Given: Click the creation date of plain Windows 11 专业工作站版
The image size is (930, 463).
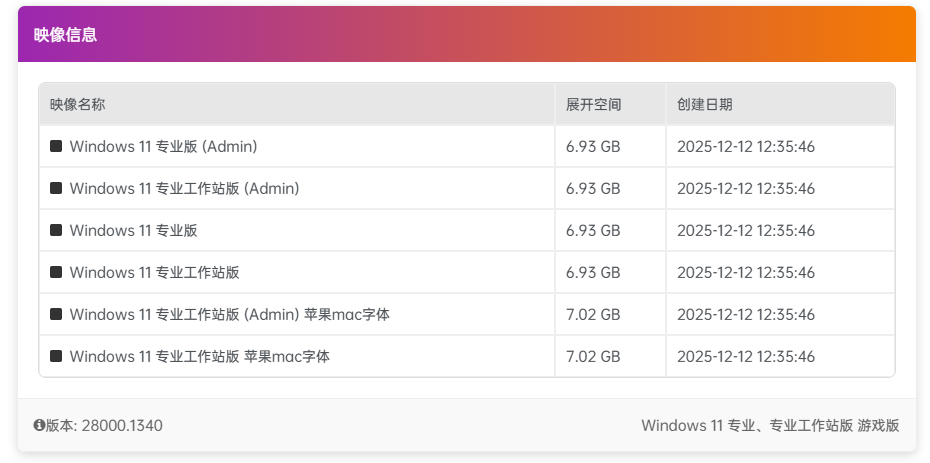Looking at the screenshot, I should tap(745, 272).
